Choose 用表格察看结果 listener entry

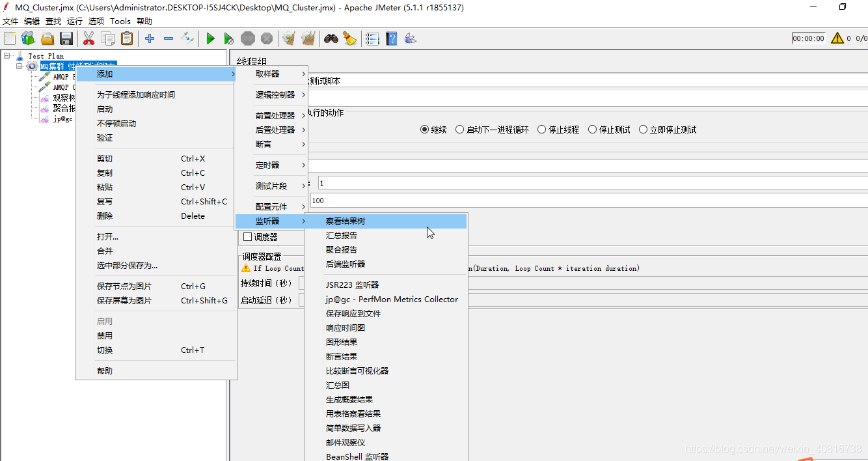(x=387, y=414)
